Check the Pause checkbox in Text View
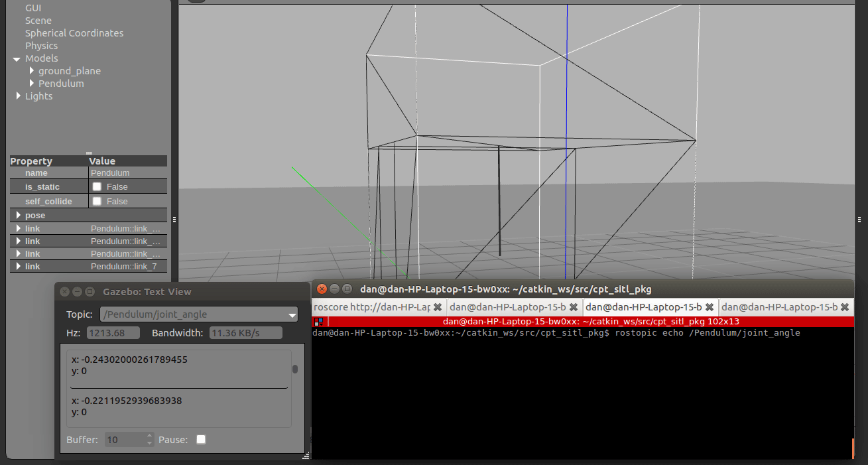 coord(201,439)
